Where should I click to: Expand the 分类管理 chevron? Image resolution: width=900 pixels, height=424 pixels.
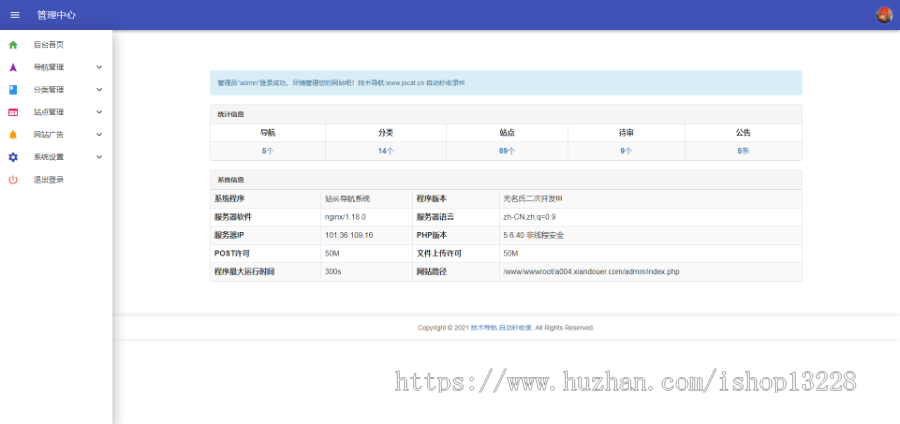coord(99,90)
